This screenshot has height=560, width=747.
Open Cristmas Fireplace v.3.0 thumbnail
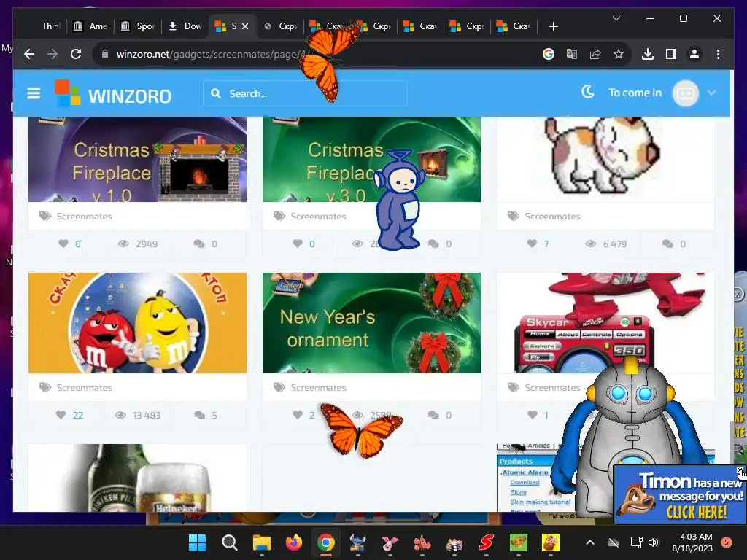371,159
